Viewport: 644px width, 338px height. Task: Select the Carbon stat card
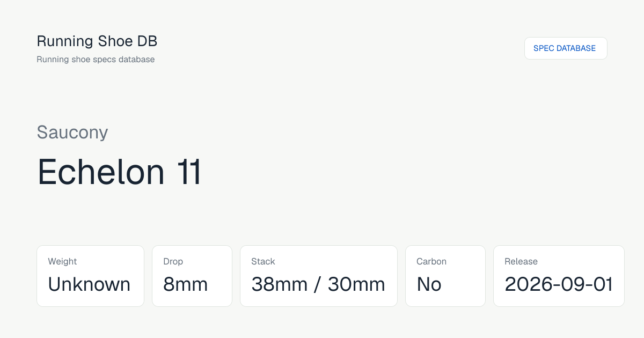[445, 276]
